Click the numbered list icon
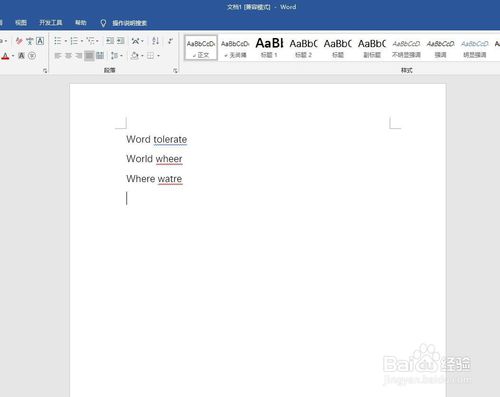The width and height of the screenshot is (500, 397). click(74, 41)
